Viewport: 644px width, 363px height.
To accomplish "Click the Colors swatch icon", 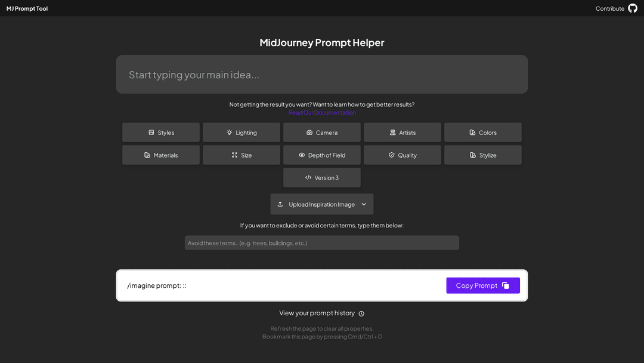I will (472, 133).
